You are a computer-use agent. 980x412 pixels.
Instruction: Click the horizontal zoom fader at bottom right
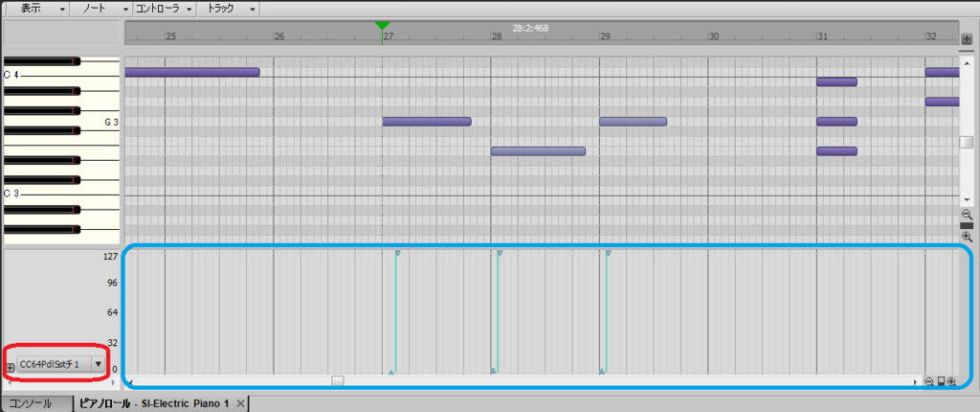[942, 381]
